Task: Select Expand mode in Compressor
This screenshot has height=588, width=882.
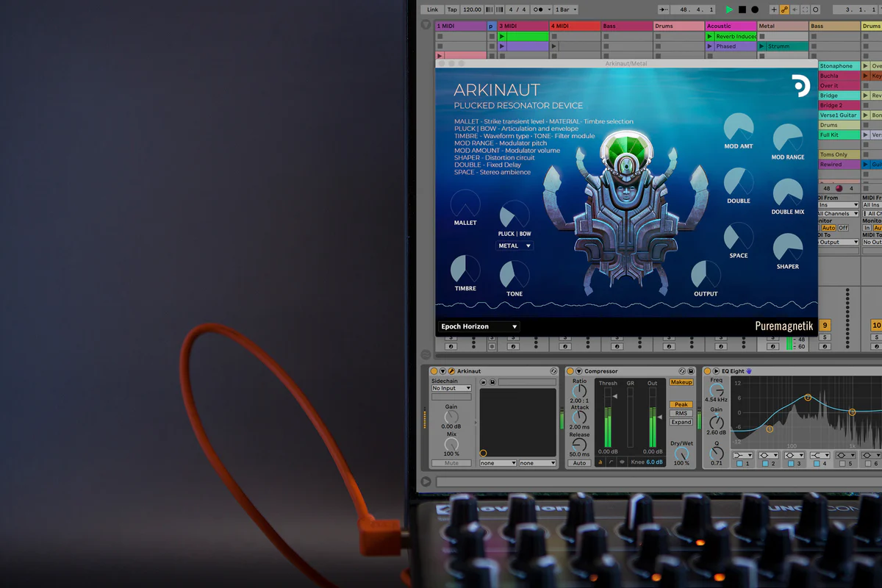Action: point(681,422)
